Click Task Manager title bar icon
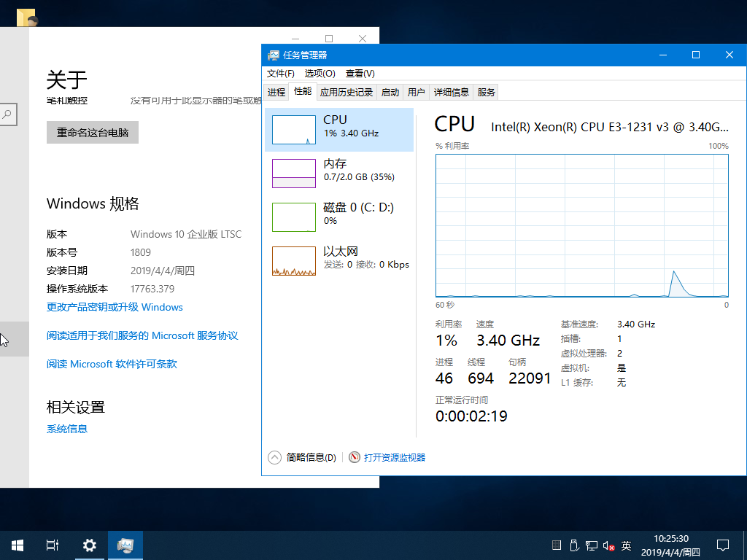 [273, 55]
